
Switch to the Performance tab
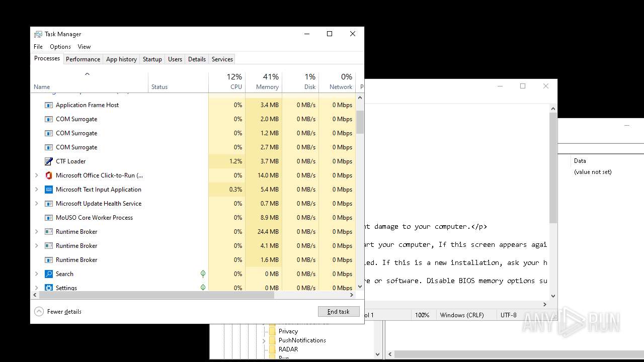83,59
